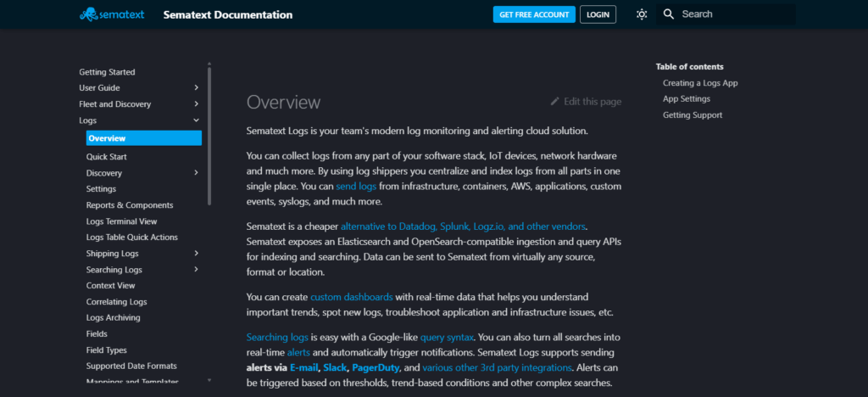Click the Edit this page pencil icon
Screen dimensions: 868x397
pyautogui.click(x=555, y=102)
